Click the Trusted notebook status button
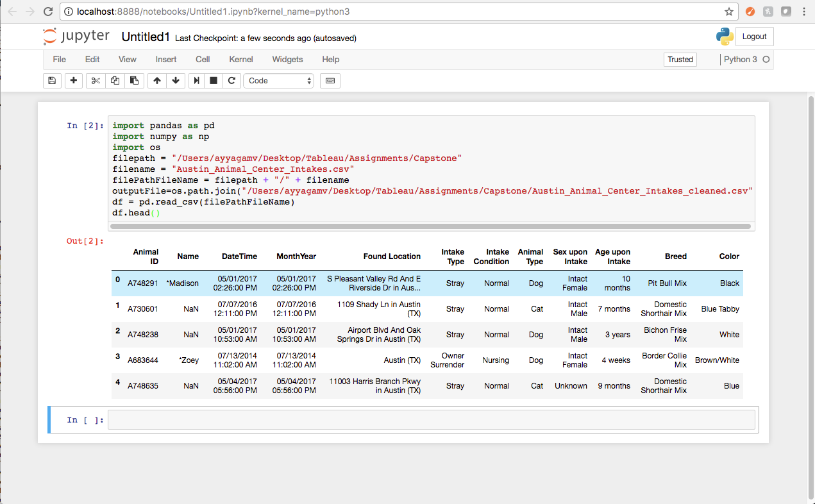This screenshot has height=504, width=815. [680, 59]
